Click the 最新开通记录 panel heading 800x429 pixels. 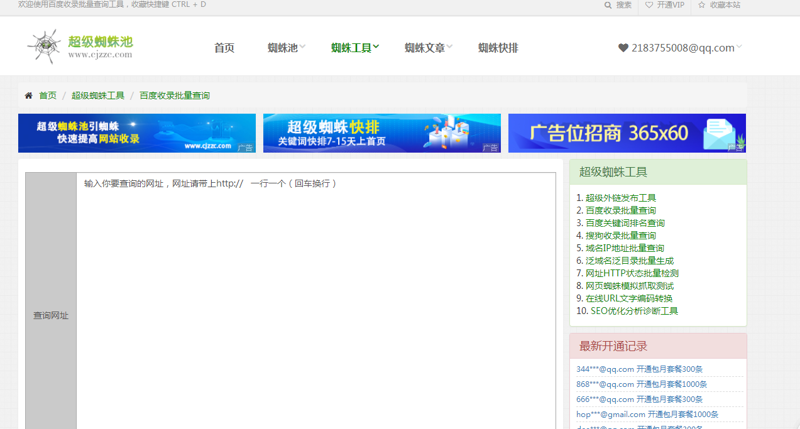(x=613, y=346)
